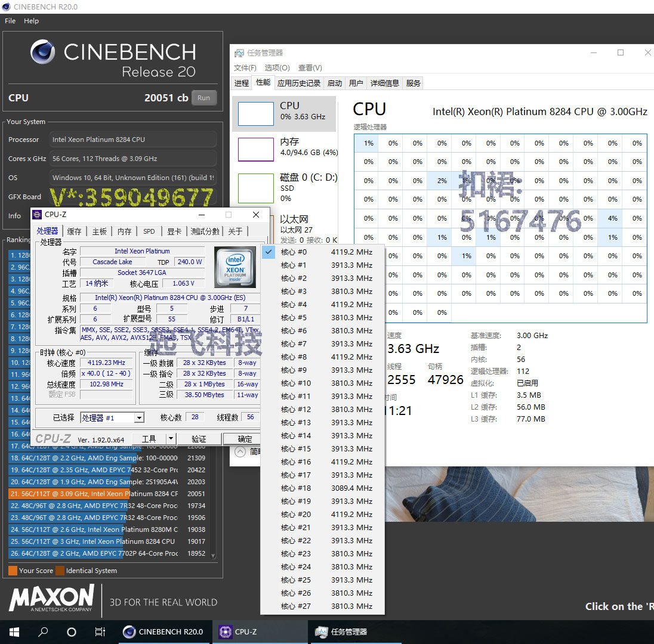
Task: Open Task Manager 查看(V) menu
Action: 310,67
